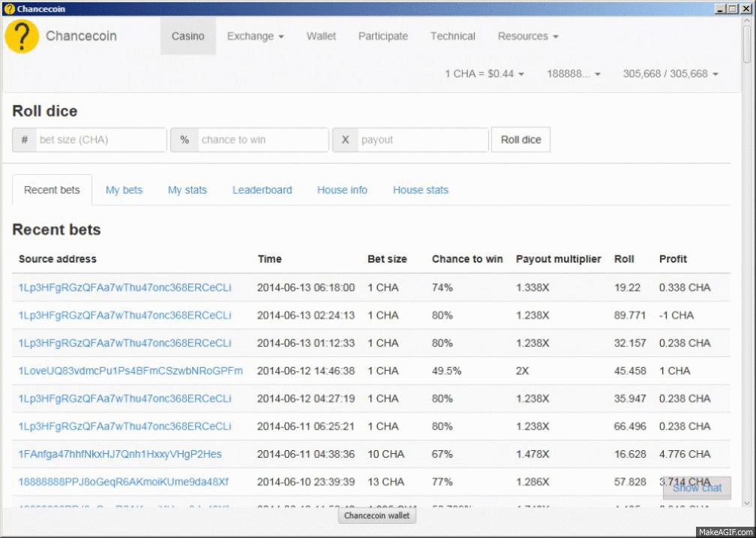756x538 pixels.
Task: Click the roll value 19.22
Action: pos(627,287)
